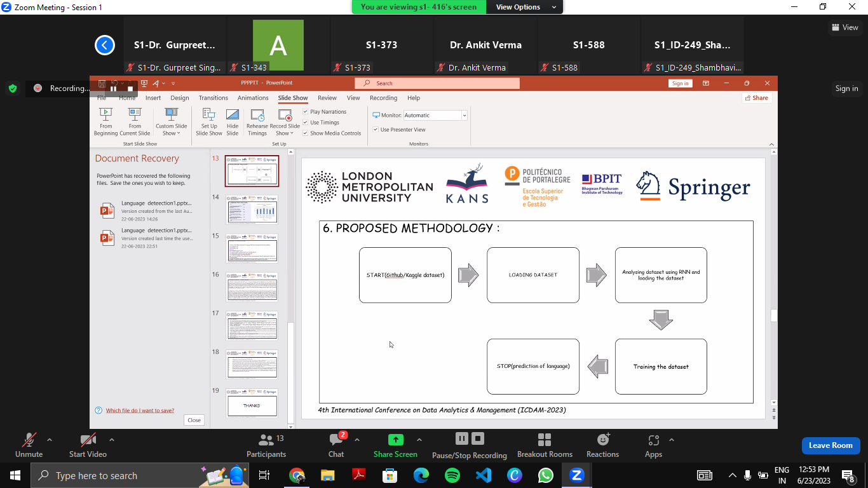The width and height of the screenshot is (868, 488).
Task: Toggle the Use Presenter View checkbox
Action: [x=376, y=130]
